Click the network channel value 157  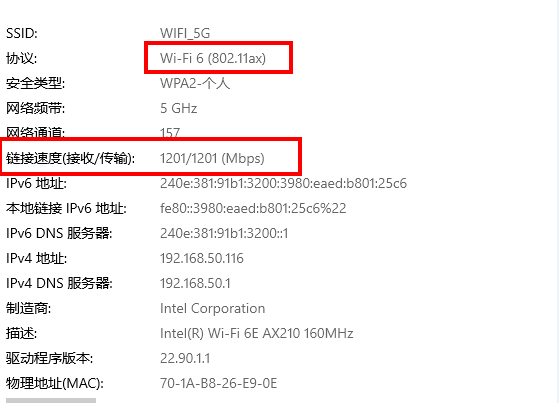(x=170, y=133)
